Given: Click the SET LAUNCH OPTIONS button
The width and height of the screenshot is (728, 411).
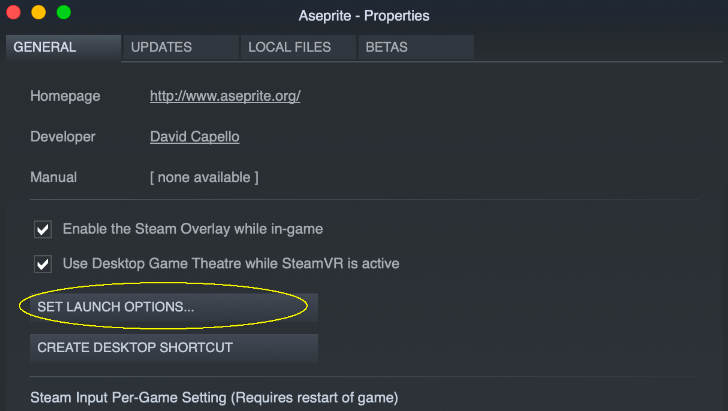Looking at the screenshot, I should click(x=174, y=307).
